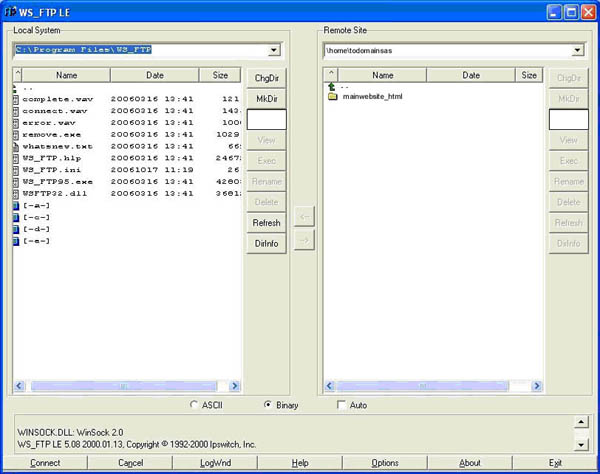Click the Exit button
600x474 pixels.
point(555,463)
